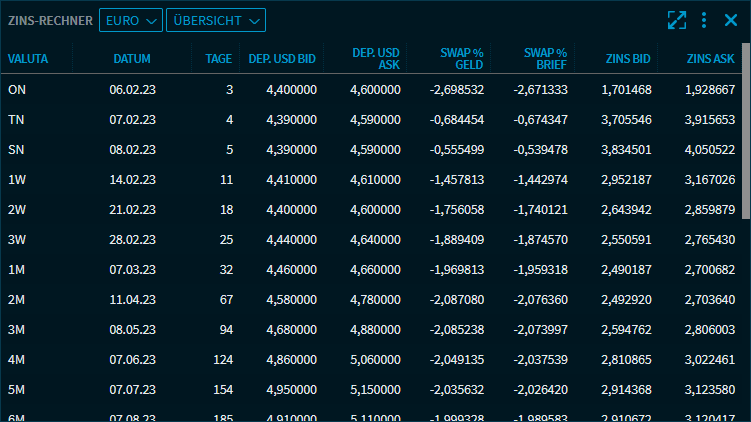Click the expand widget icon

click(677, 20)
